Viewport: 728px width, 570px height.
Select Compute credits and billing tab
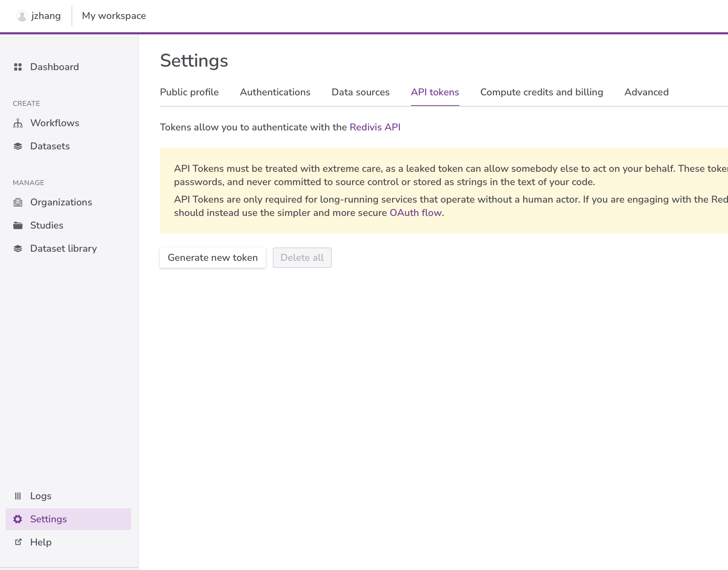point(541,92)
